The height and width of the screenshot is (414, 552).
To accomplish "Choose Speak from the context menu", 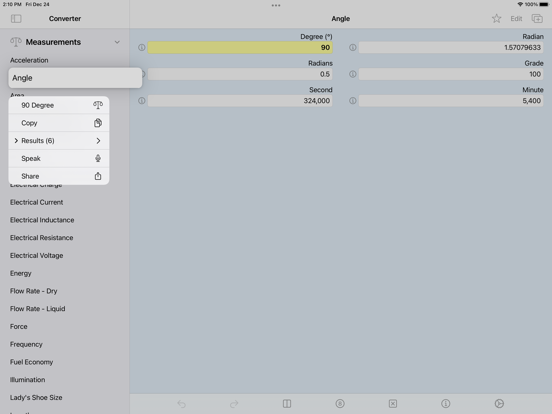I will [x=59, y=158].
